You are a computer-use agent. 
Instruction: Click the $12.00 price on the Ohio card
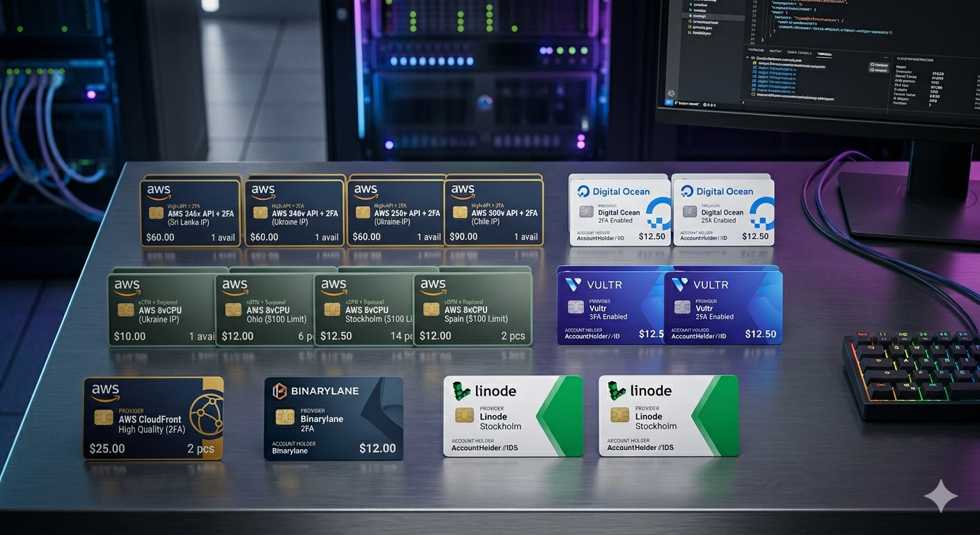(237, 336)
